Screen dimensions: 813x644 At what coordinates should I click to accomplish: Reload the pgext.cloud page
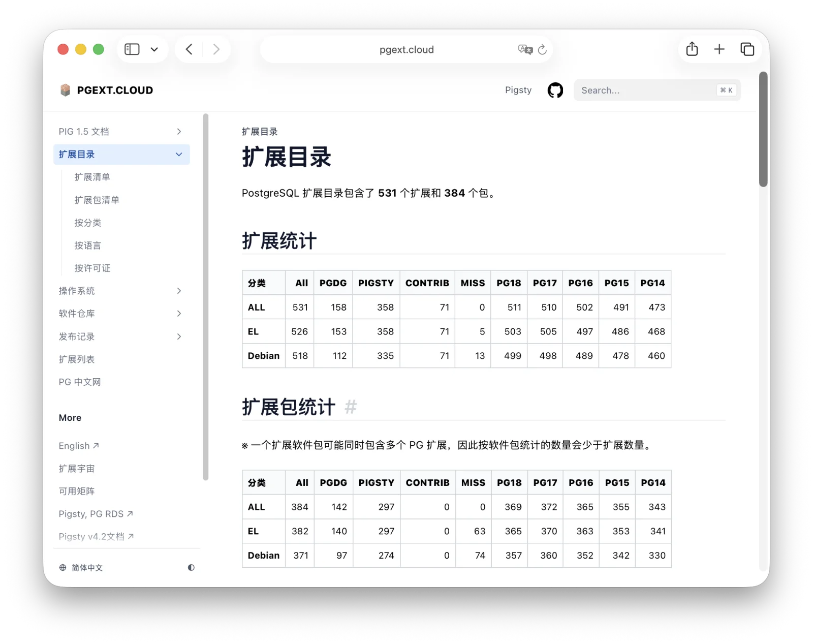pyautogui.click(x=542, y=49)
